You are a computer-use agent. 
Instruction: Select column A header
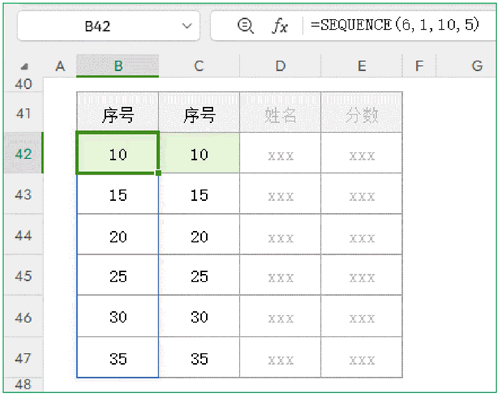click(x=60, y=66)
